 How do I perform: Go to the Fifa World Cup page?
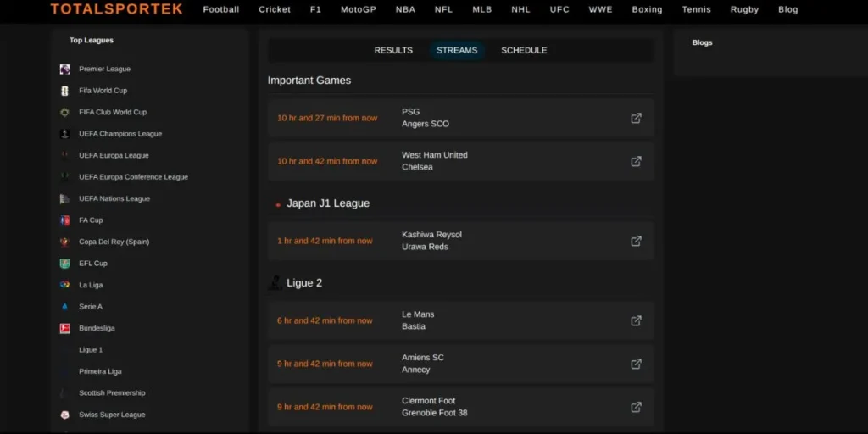coord(103,91)
